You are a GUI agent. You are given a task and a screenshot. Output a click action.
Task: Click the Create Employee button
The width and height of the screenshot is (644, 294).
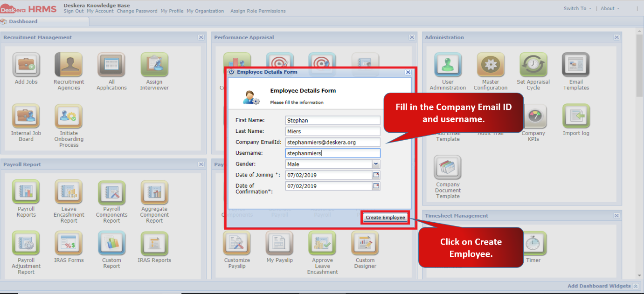coord(385,218)
